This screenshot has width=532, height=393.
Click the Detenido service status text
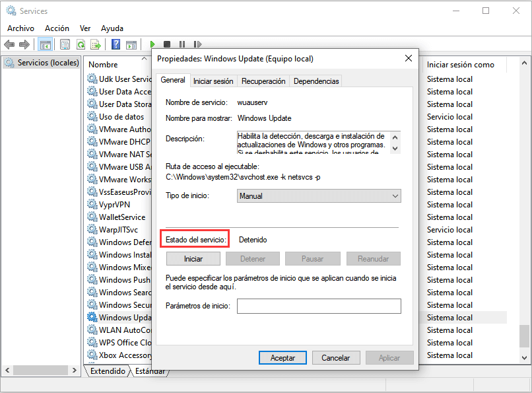pyautogui.click(x=253, y=240)
